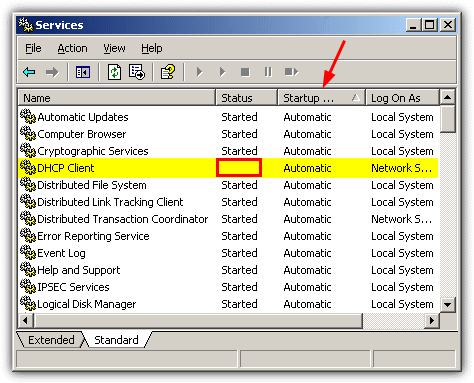Click the vertical scrollbar thumb
Image resolution: width=474 pixels, height=383 pixels.
pos(447,119)
